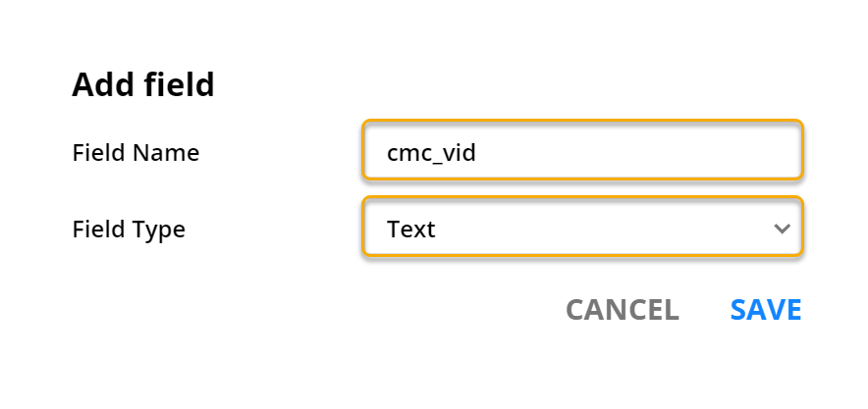Show the list of field types
The width and height of the screenshot is (868, 409).
click(582, 229)
